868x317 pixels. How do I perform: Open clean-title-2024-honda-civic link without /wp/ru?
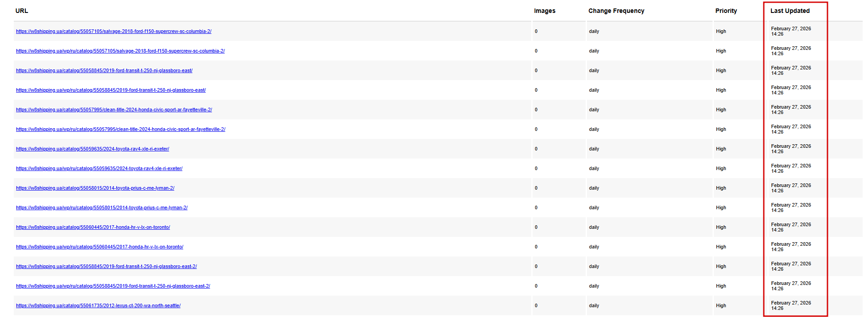pos(114,110)
